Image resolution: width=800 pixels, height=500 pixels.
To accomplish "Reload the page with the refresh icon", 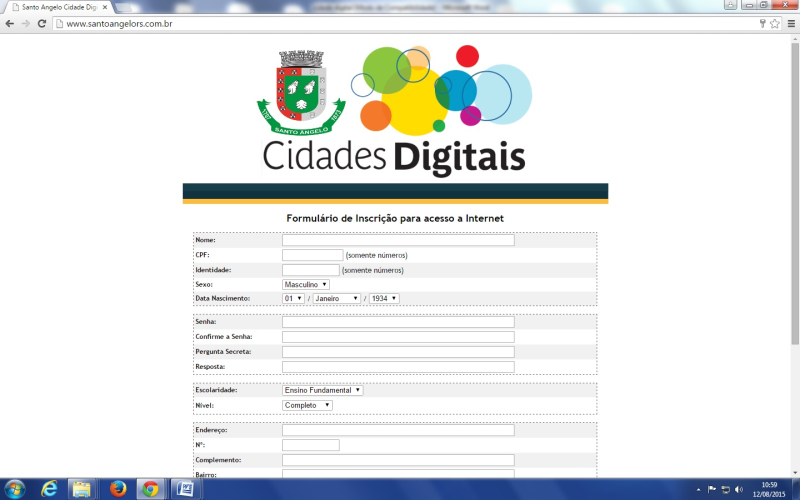I will click(x=42, y=23).
